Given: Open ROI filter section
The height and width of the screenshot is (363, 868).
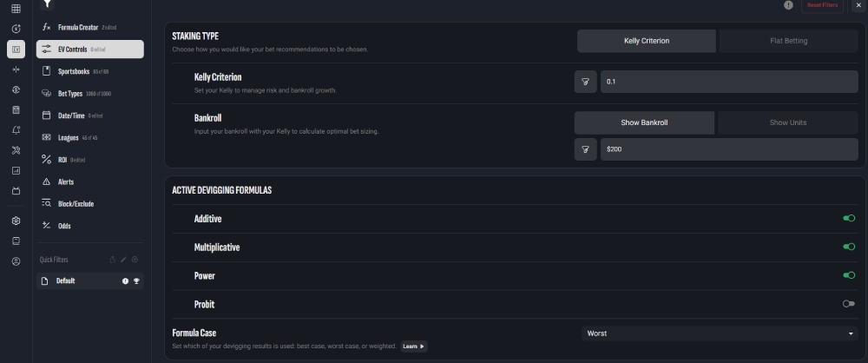Looking at the screenshot, I should (x=89, y=160).
